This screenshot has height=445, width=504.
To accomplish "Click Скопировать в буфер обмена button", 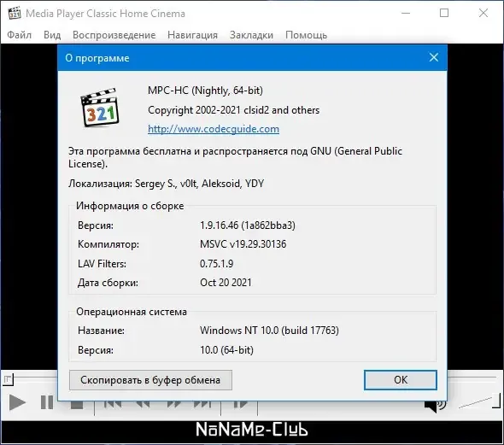I will pyautogui.click(x=150, y=380).
